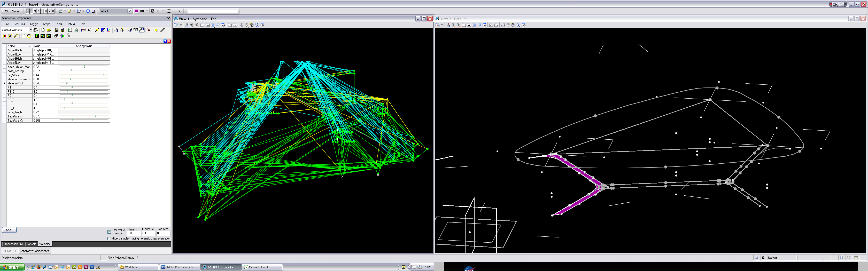Click the purple active color swatch
This screenshot has height=271, width=868.
136,11
